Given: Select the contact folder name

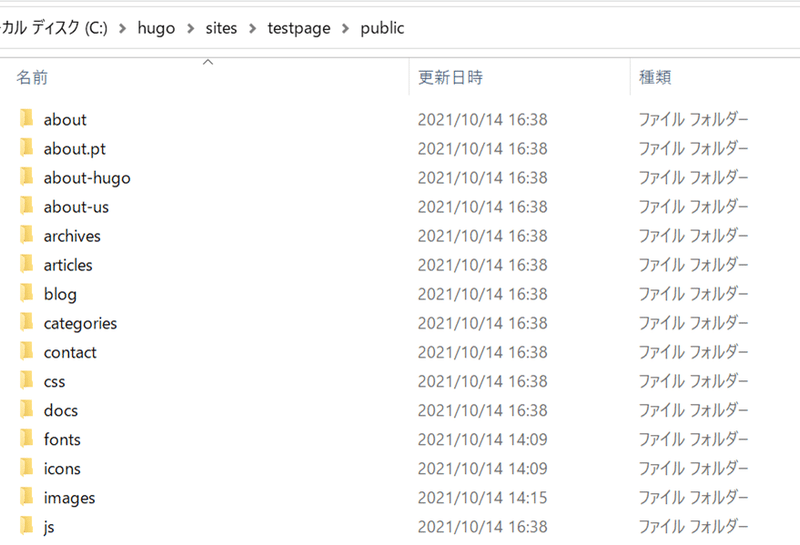Looking at the screenshot, I should (70, 352).
